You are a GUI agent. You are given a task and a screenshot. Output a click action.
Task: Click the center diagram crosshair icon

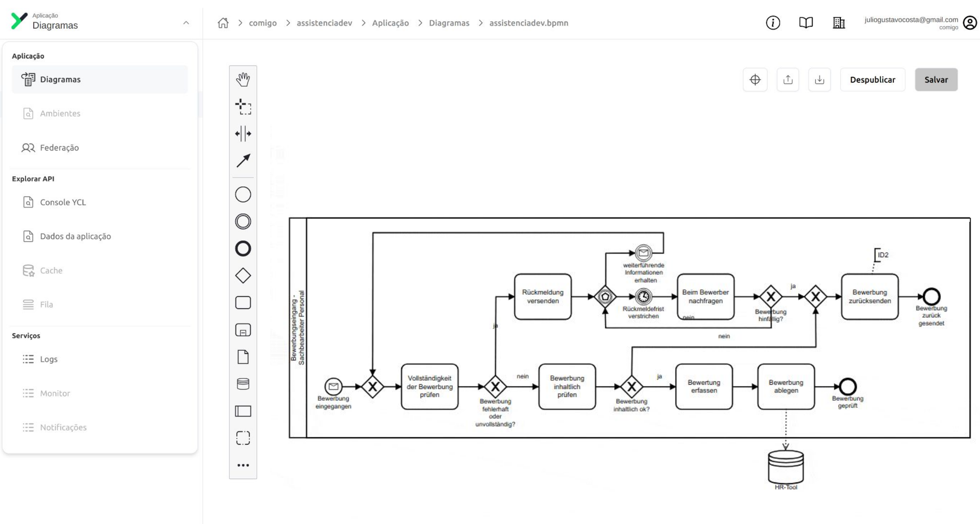click(x=755, y=80)
